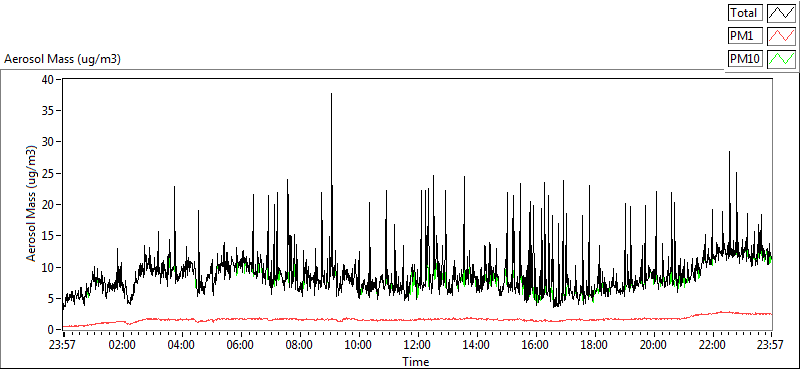The height and width of the screenshot is (369, 800).
Task: Click the 0 y-axis minimum value
Action: (x=50, y=330)
